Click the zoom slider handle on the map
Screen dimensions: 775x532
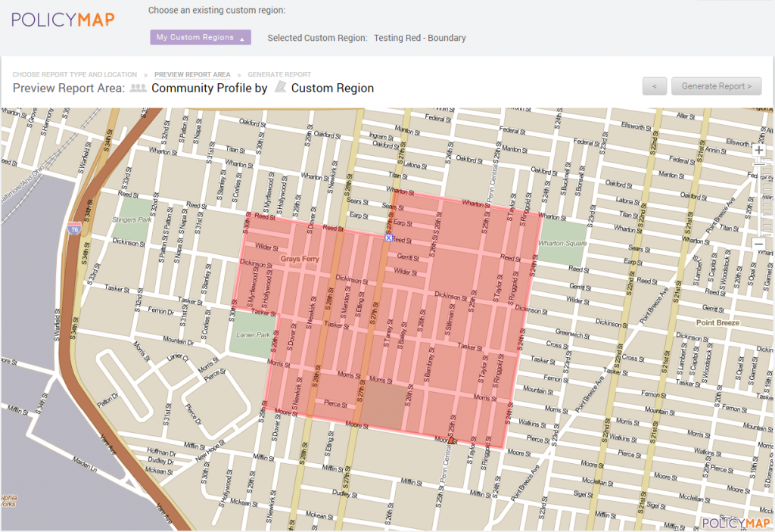click(x=758, y=164)
